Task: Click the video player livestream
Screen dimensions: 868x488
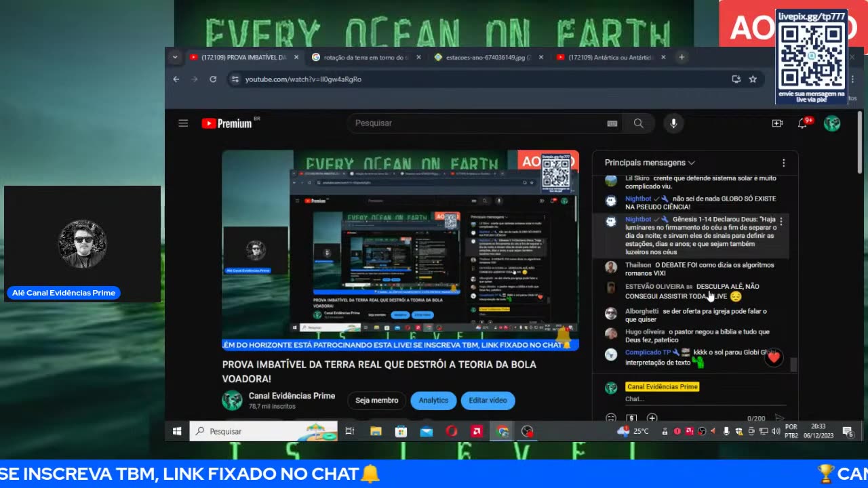Action: coord(400,250)
